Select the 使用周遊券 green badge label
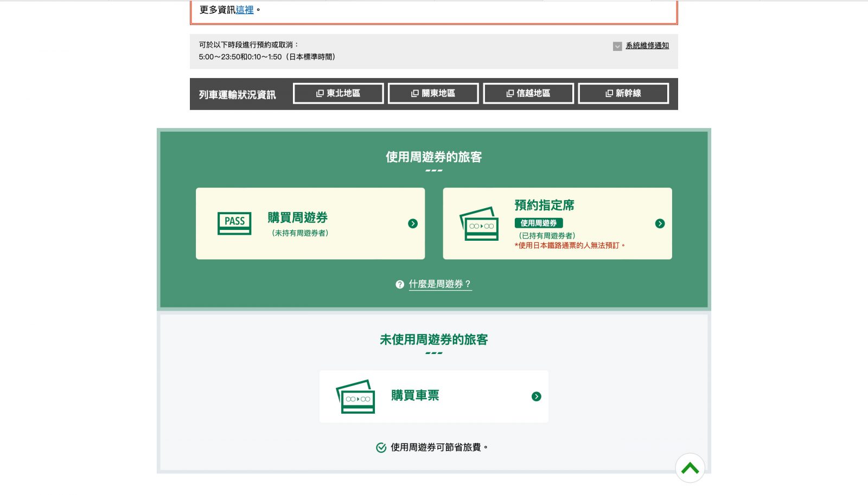868x495 pixels. coord(539,223)
